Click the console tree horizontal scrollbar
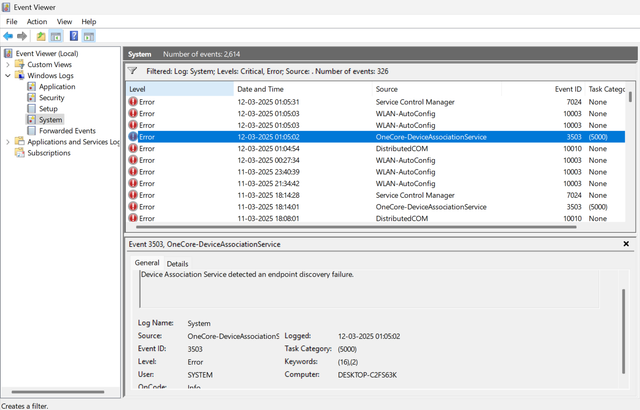The image size is (640, 410). 58,392
